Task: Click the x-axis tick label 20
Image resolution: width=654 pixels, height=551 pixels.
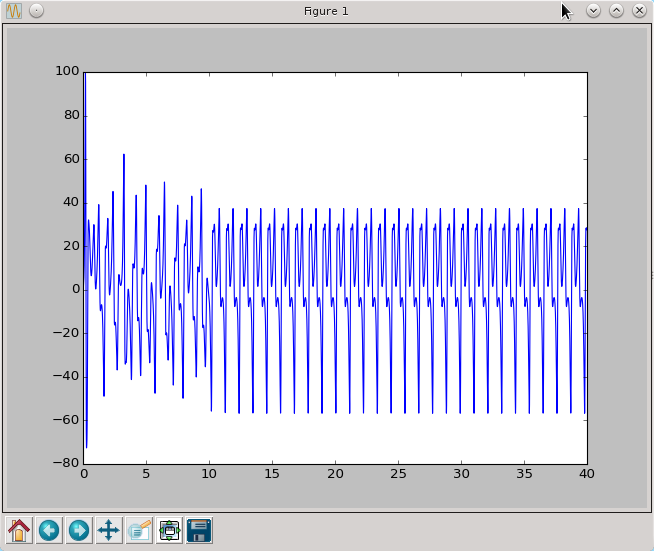Action: coord(335,474)
